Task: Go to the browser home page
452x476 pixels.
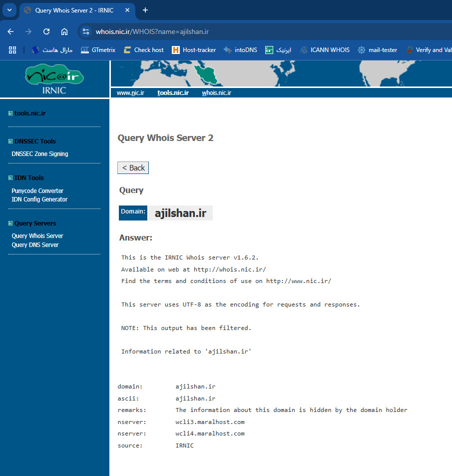Action: pyautogui.click(x=64, y=31)
